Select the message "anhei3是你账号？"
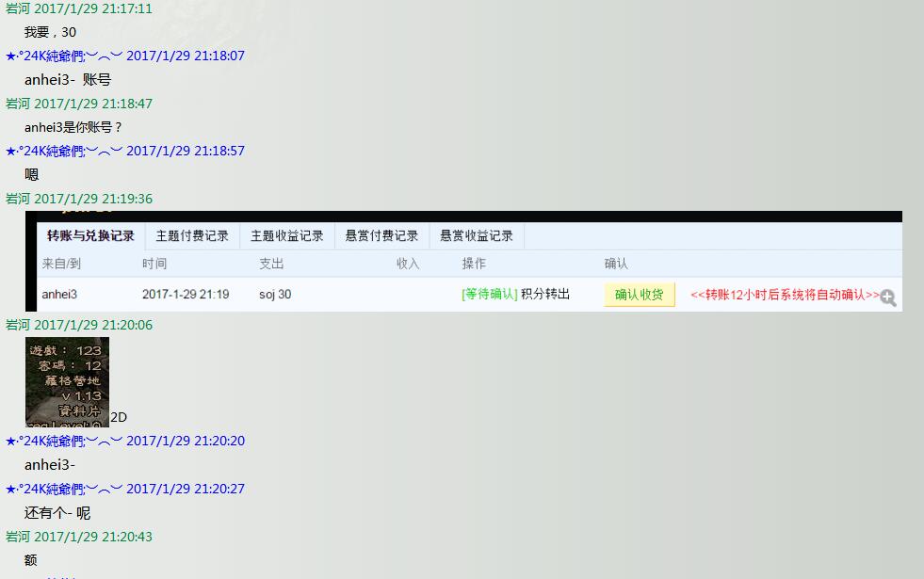 point(73,127)
